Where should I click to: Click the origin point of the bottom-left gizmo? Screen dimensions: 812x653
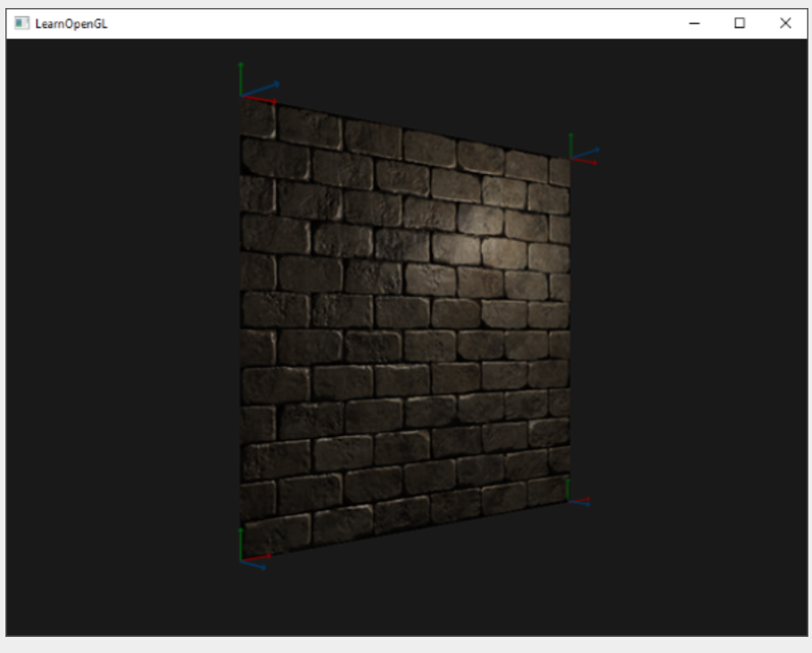click(x=241, y=560)
